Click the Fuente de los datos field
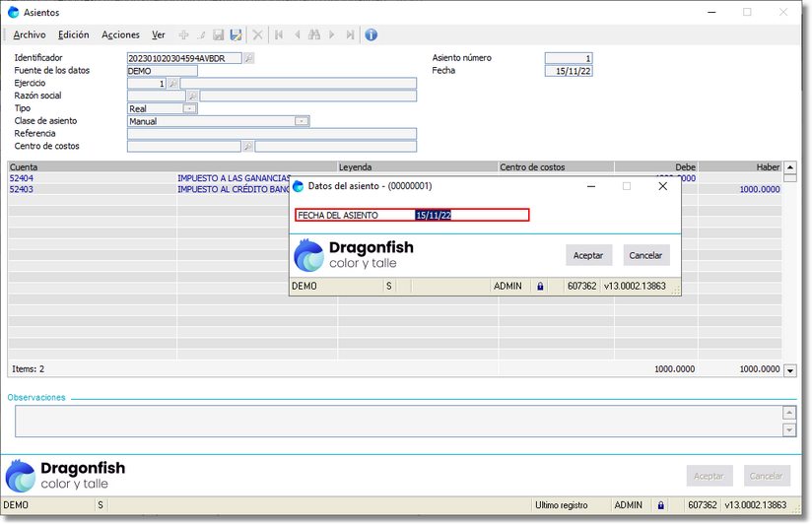Image resolution: width=812 pixels, height=525 pixels. click(x=162, y=71)
